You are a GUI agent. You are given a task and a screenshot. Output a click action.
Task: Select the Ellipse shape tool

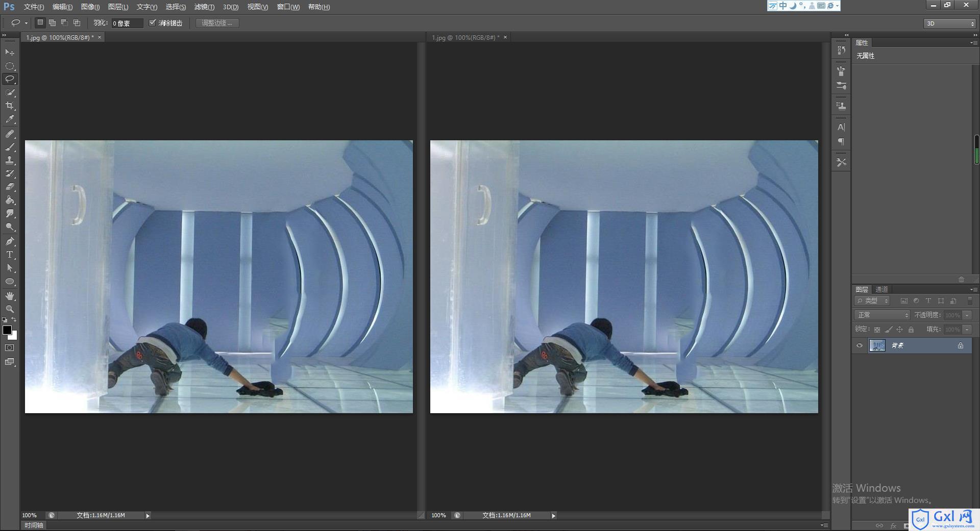point(10,281)
